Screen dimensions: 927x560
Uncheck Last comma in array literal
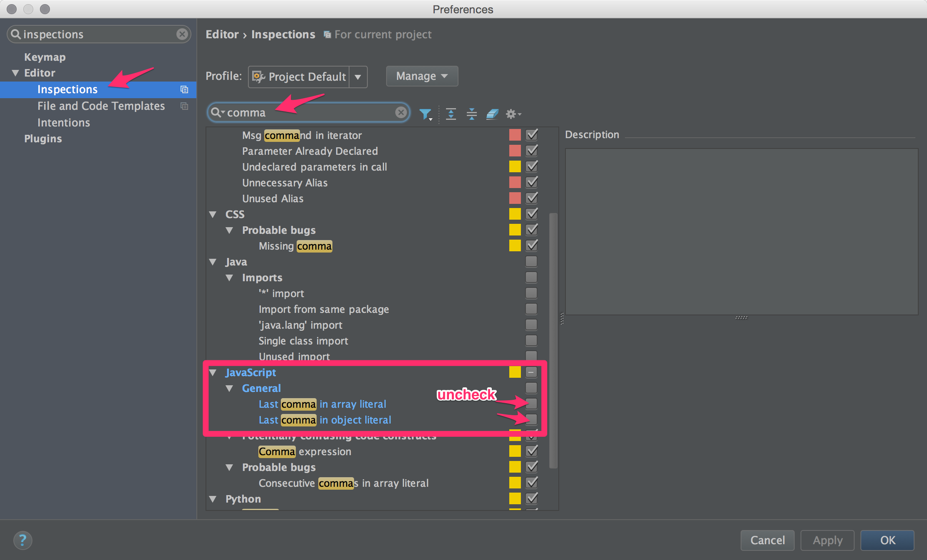coord(531,404)
